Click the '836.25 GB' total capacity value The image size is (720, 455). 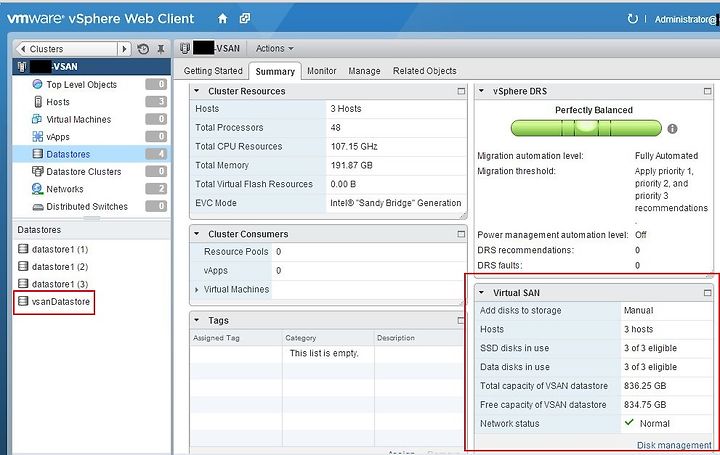click(645, 386)
